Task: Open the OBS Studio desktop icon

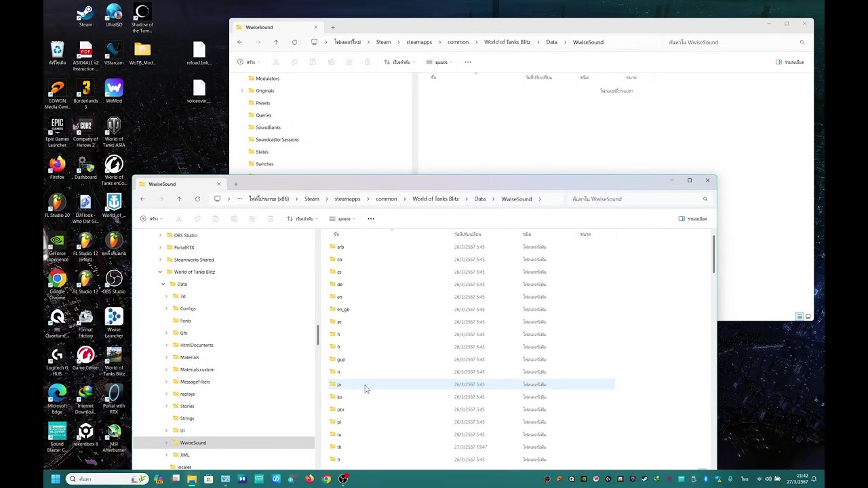Action: point(114,282)
